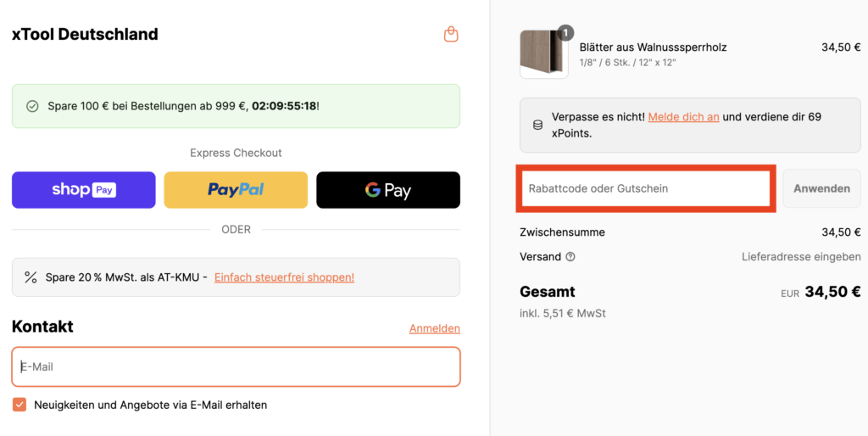Pay with Shop Pay express button
The image size is (868, 436).
tap(84, 190)
